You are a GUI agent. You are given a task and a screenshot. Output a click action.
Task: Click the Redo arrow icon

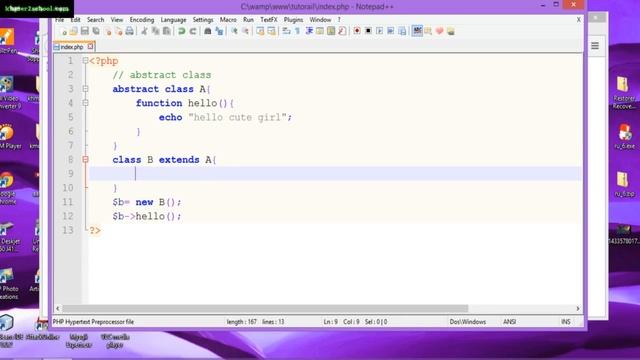coord(193,31)
